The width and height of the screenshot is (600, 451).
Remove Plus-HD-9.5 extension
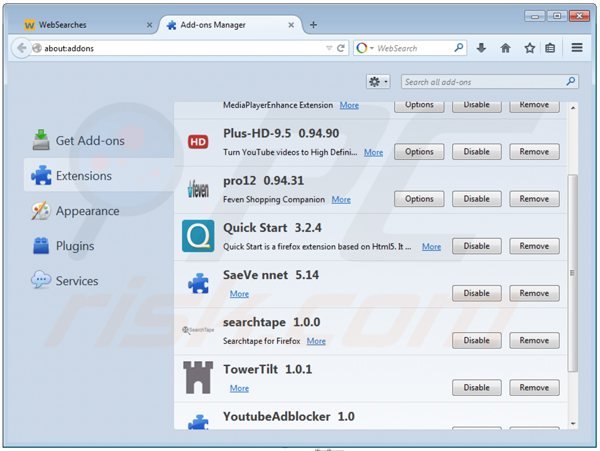pyautogui.click(x=534, y=152)
